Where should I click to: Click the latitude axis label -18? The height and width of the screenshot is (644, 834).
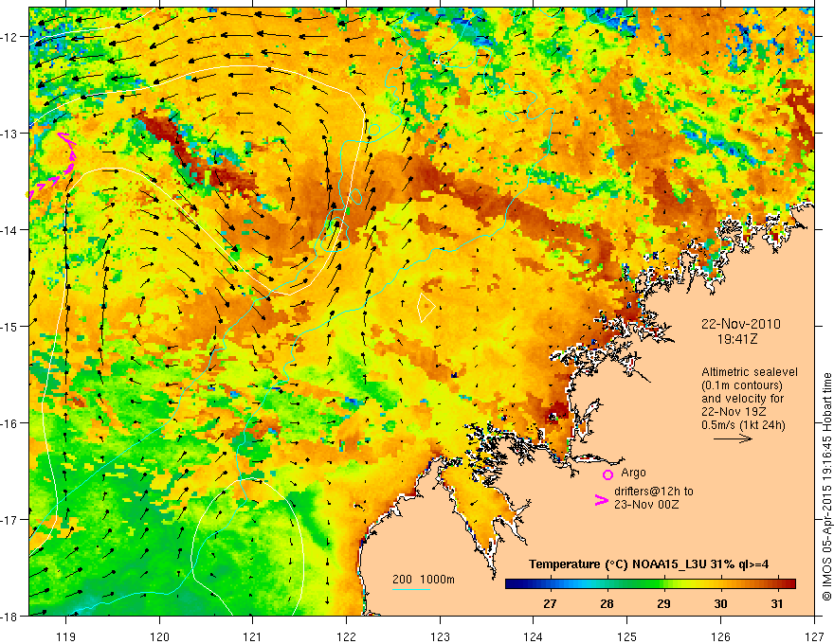10,617
